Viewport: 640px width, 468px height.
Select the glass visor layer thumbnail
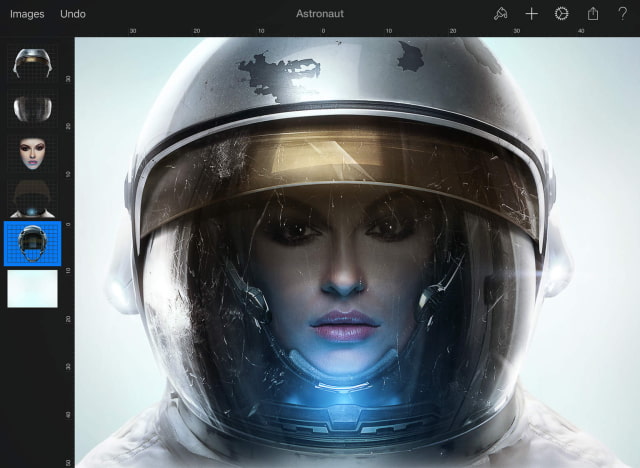(32, 108)
